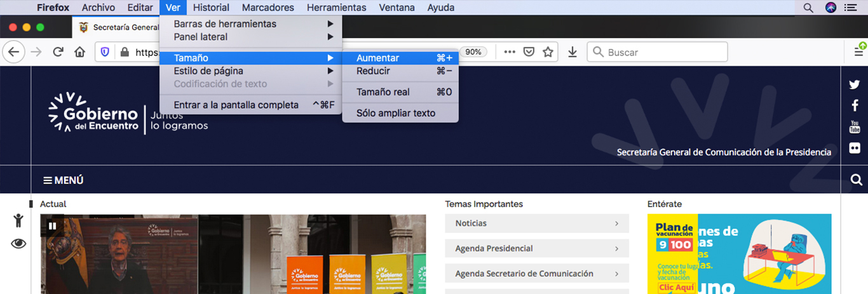
Task: Open the Facebook icon in sidebar
Action: pyautogui.click(x=855, y=105)
